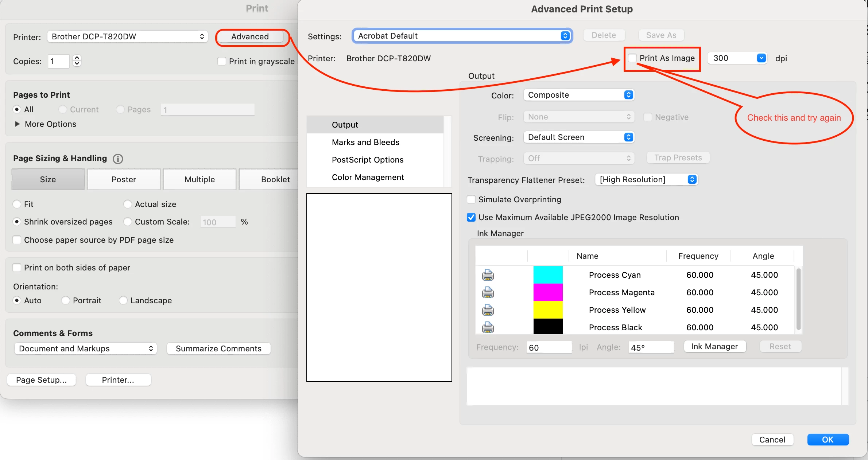
Task: Enable the Print As Image checkbox
Action: coord(632,58)
